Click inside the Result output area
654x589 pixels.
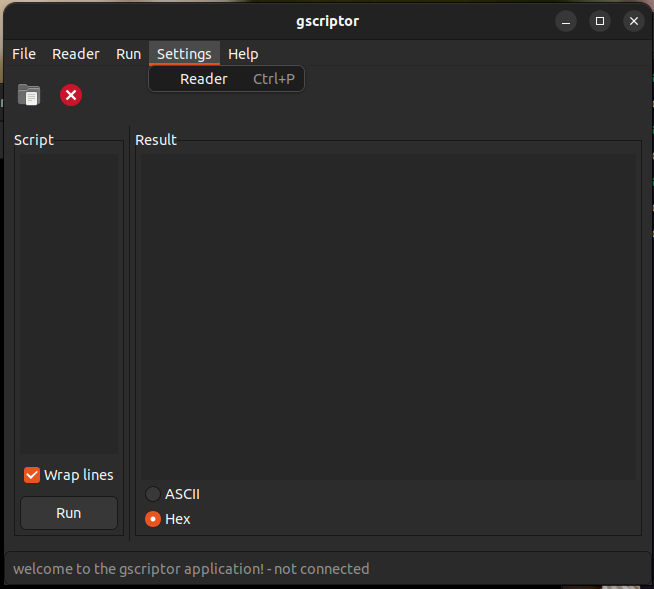point(388,317)
